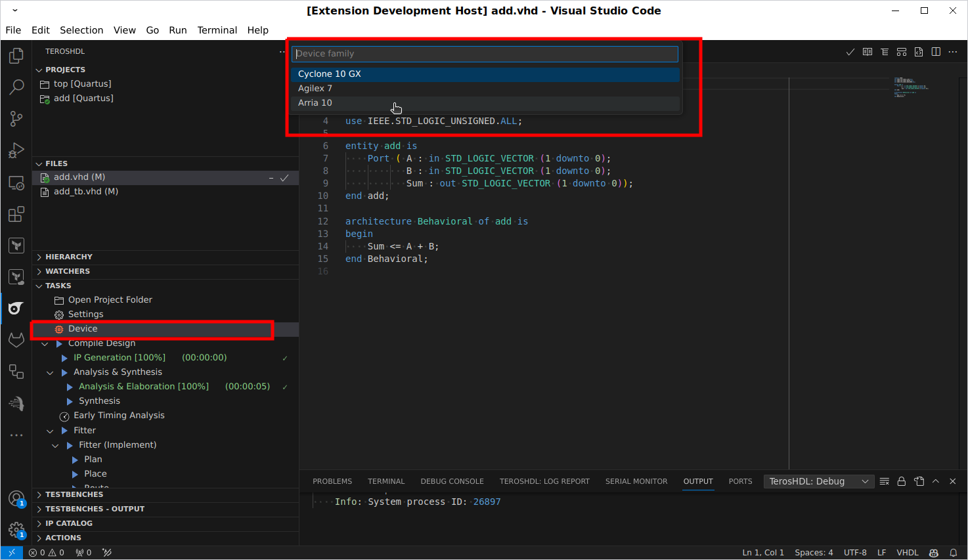The height and width of the screenshot is (560, 968).
Task: Remove add.vhd using the minus action
Action: point(271,178)
